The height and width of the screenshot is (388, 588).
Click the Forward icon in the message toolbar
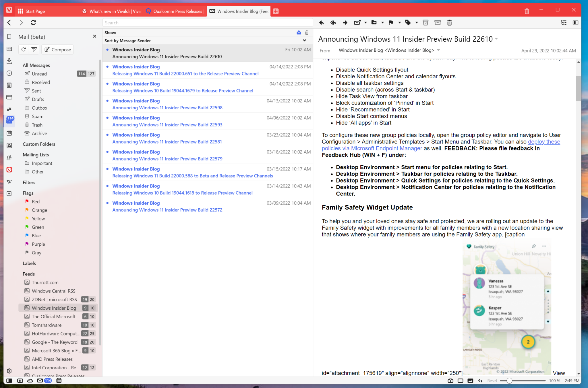(x=345, y=22)
